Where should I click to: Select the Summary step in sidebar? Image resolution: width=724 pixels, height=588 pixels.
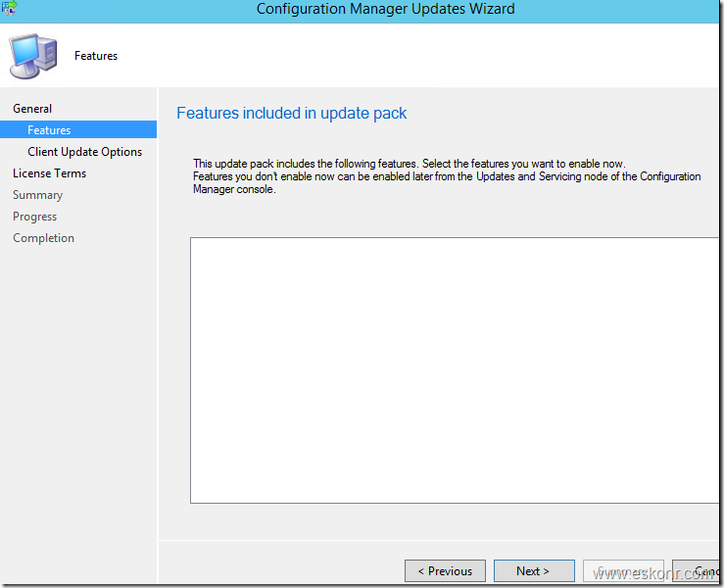pyautogui.click(x=37, y=195)
